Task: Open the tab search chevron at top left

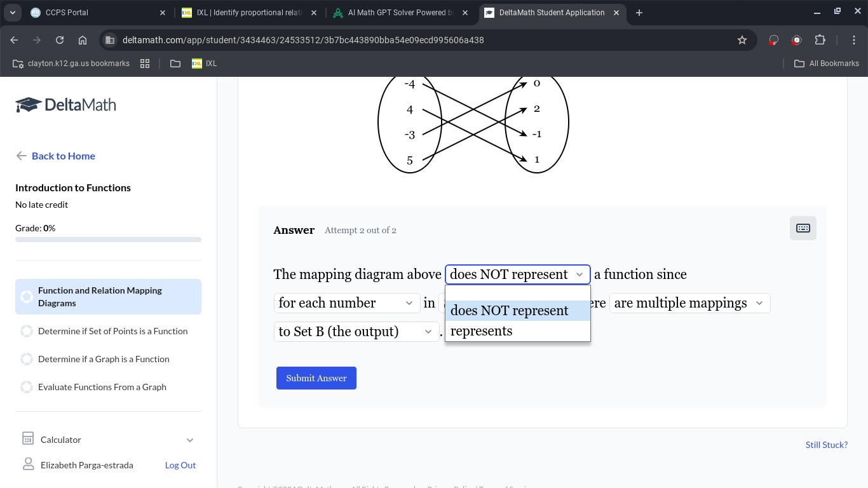Action: point(12,13)
